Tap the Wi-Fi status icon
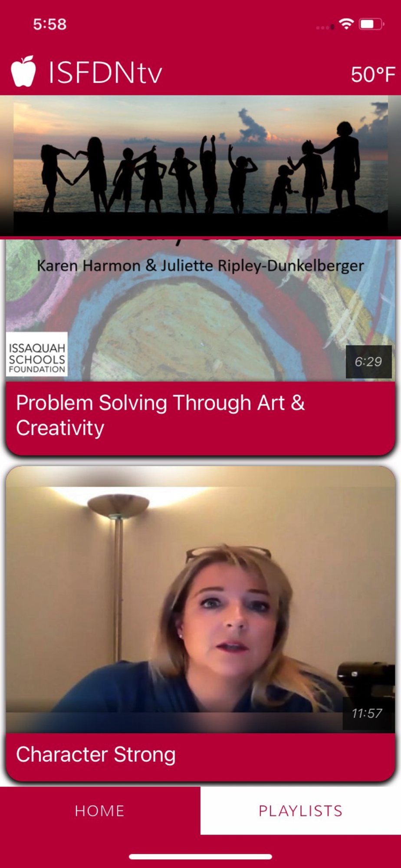Screen dimensions: 401x868 [346, 24]
